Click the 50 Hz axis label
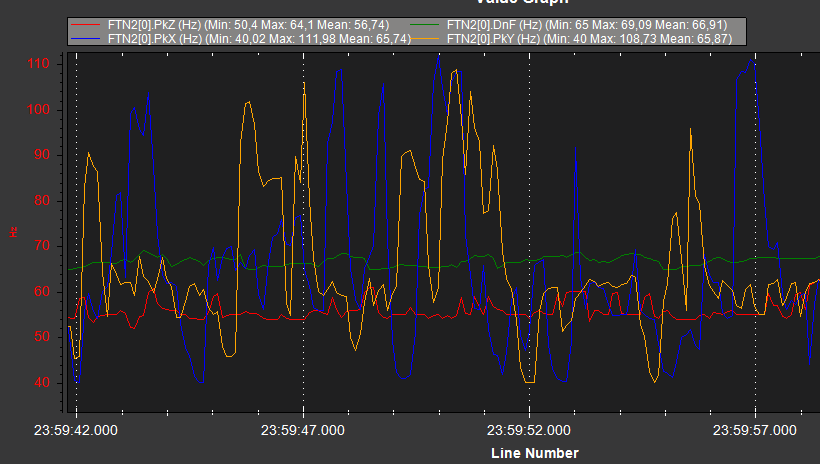Viewport: 820px width, 464px height. coord(42,337)
